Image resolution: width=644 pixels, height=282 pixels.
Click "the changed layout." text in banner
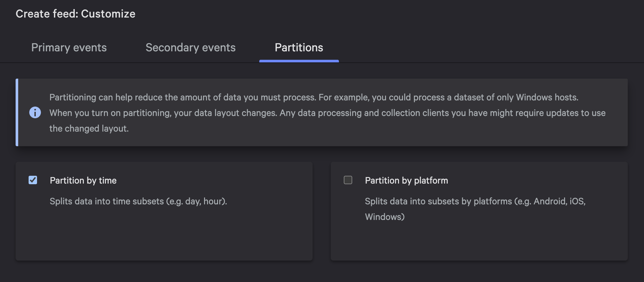click(89, 129)
